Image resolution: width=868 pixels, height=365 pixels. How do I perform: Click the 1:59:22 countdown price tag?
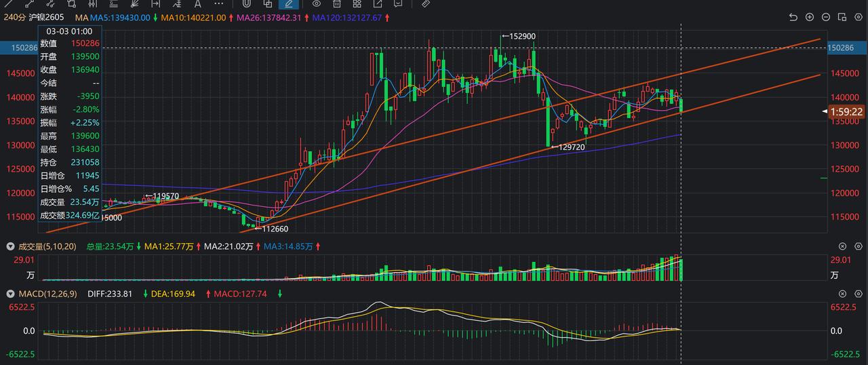(846, 112)
